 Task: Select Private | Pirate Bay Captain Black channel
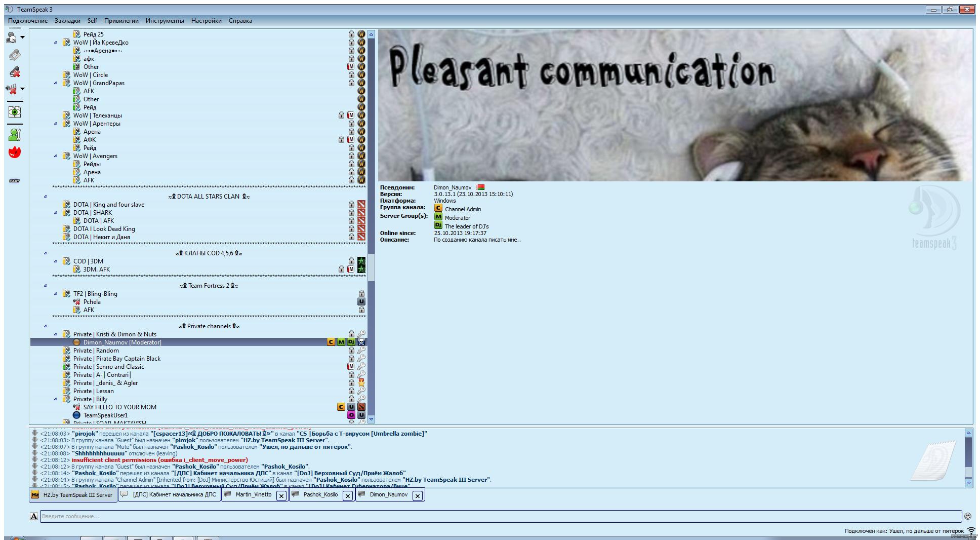(117, 359)
